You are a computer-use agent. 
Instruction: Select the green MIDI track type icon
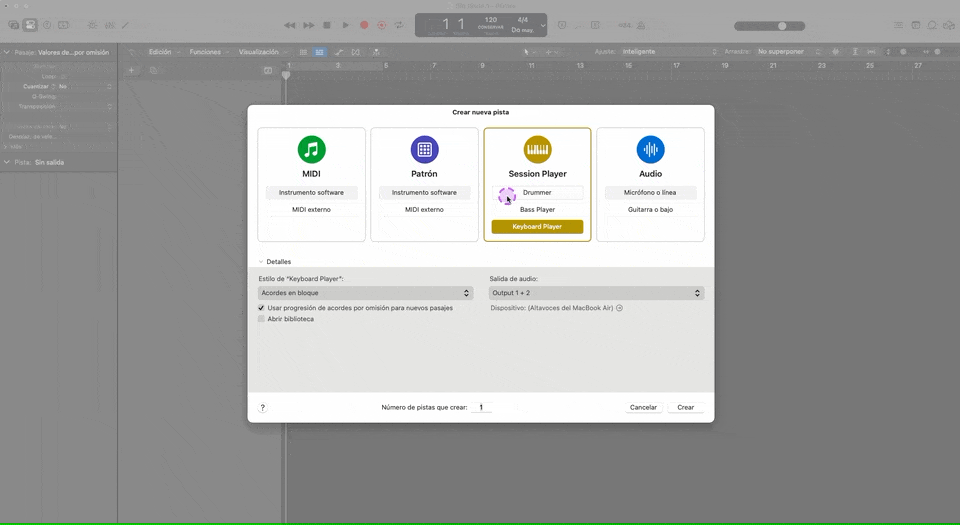click(312, 149)
